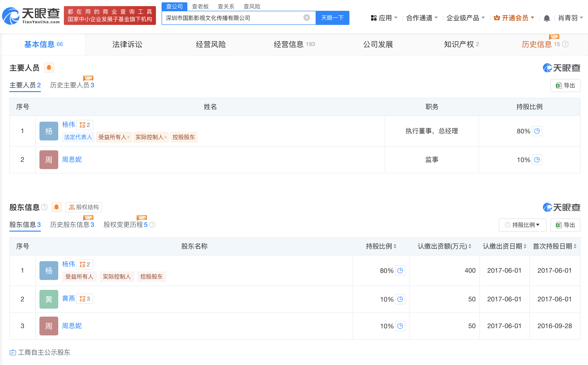Open 开通会员 crown dropdown
Viewport: 588px width, 365px height.
(514, 18)
